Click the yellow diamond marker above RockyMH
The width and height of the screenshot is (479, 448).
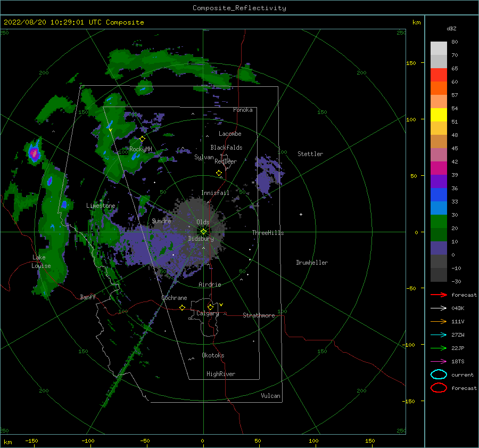coord(142,139)
